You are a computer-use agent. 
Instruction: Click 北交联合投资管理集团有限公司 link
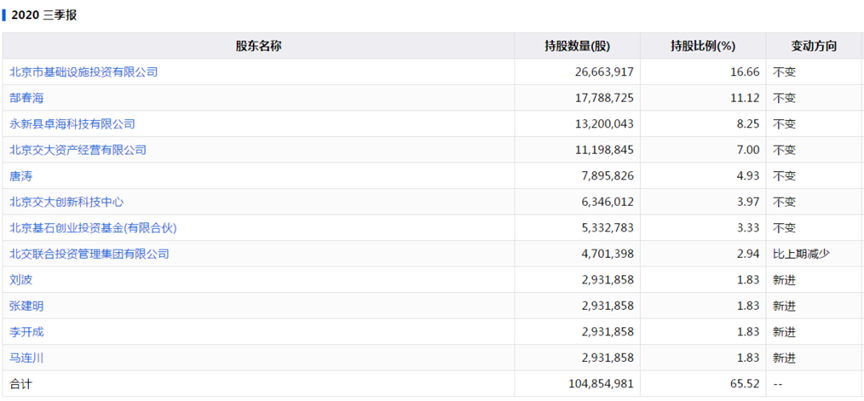pos(90,254)
